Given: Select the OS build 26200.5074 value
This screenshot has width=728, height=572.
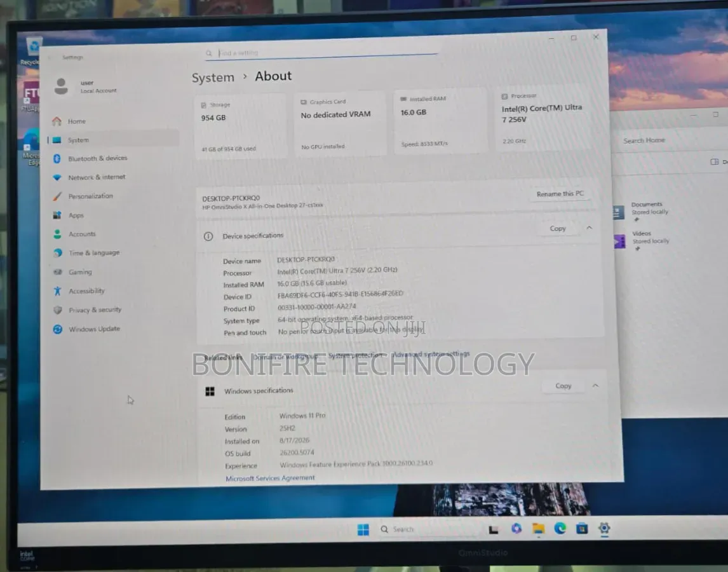Looking at the screenshot, I should point(297,453).
